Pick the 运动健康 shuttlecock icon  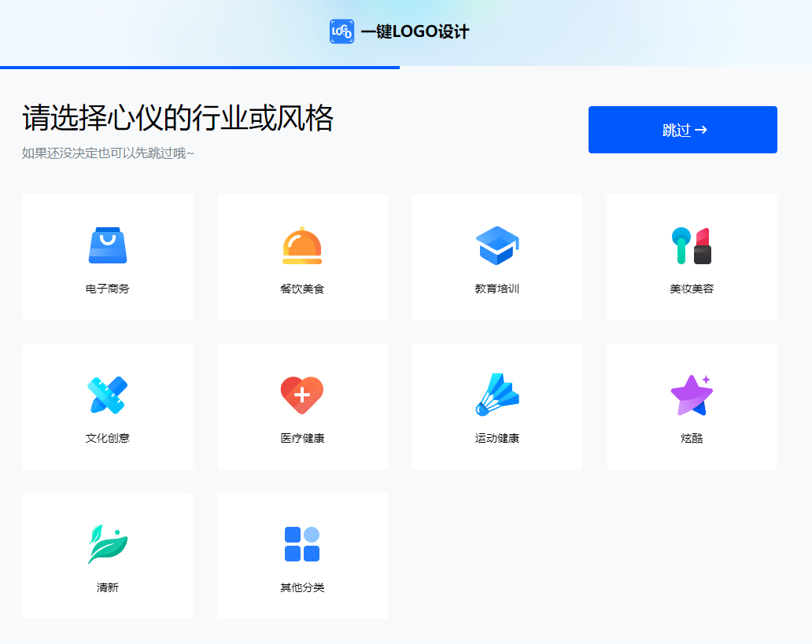click(x=497, y=395)
